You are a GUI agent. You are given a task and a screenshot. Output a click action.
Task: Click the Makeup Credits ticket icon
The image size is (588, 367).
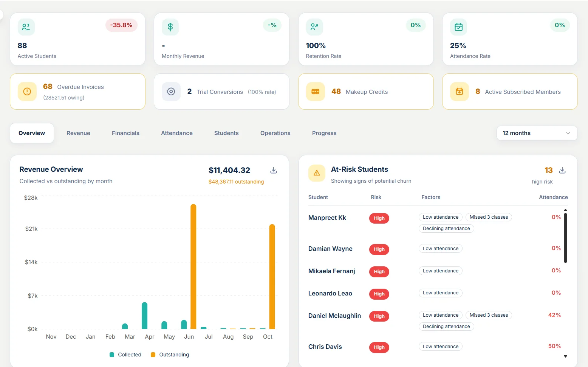(x=316, y=92)
